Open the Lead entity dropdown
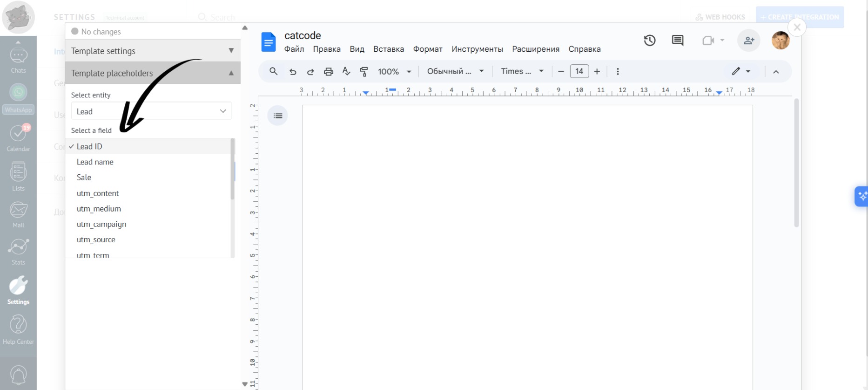 (151, 111)
